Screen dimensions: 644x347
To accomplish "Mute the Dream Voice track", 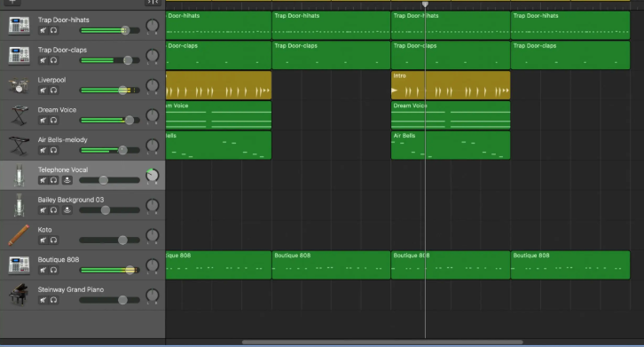I will (x=43, y=121).
